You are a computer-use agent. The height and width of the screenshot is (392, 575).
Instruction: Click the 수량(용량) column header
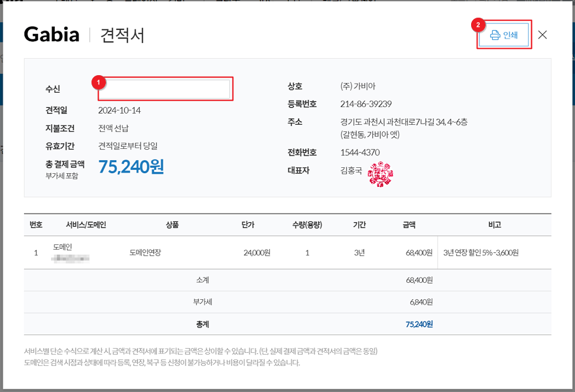click(307, 225)
